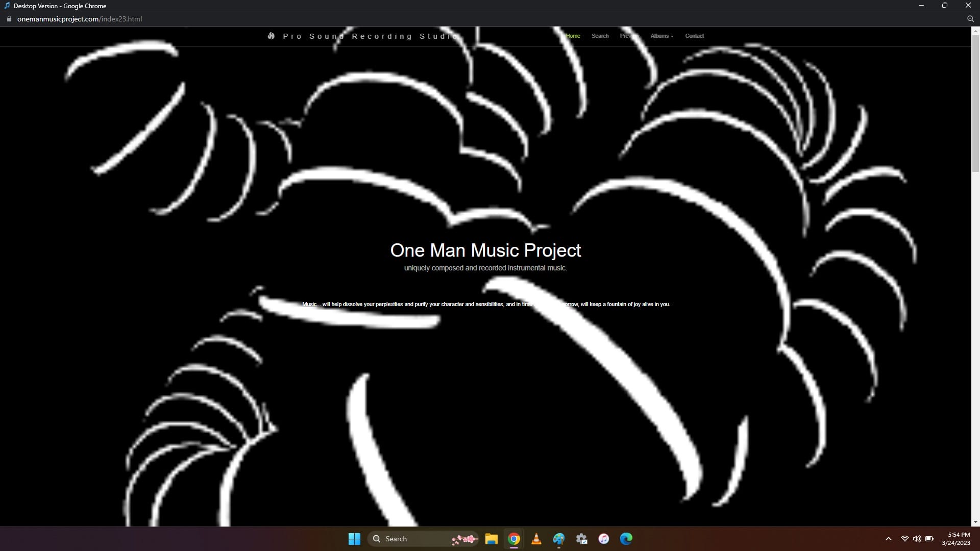The width and height of the screenshot is (980, 551).
Task: Click the scroll down arrow on page scrollbar
Action: pyautogui.click(x=975, y=522)
